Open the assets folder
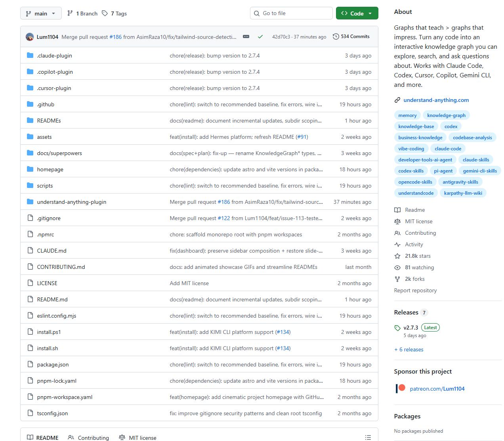The height and width of the screenshot is (441, 504). (x=44, y=137)
